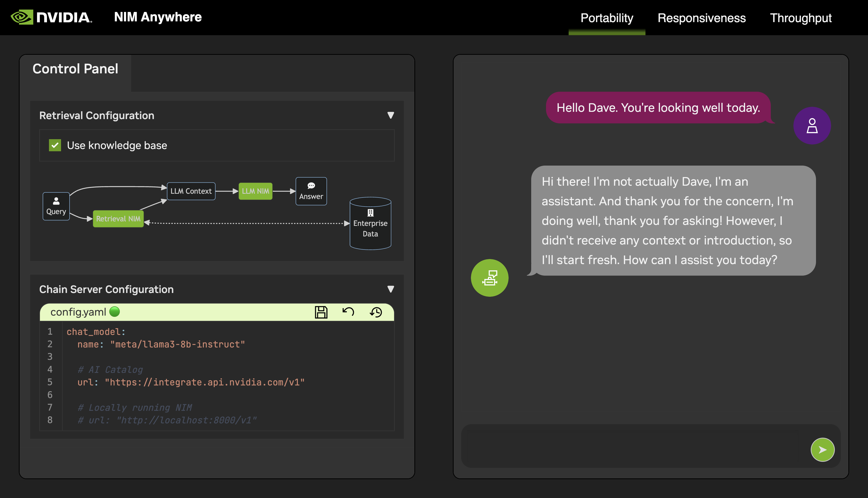Click the Enterprise Data cylinder in diagram

pos(370,223)
